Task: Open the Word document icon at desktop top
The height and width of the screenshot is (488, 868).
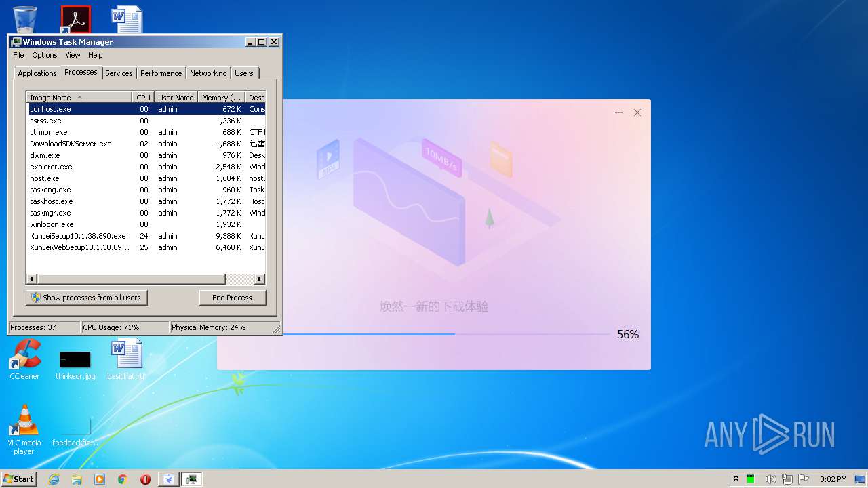Action: (127, 19)
